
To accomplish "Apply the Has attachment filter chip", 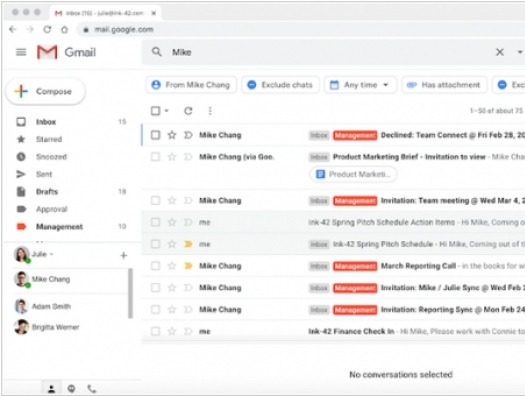I will pyautogui.click(x=444, y=85).
